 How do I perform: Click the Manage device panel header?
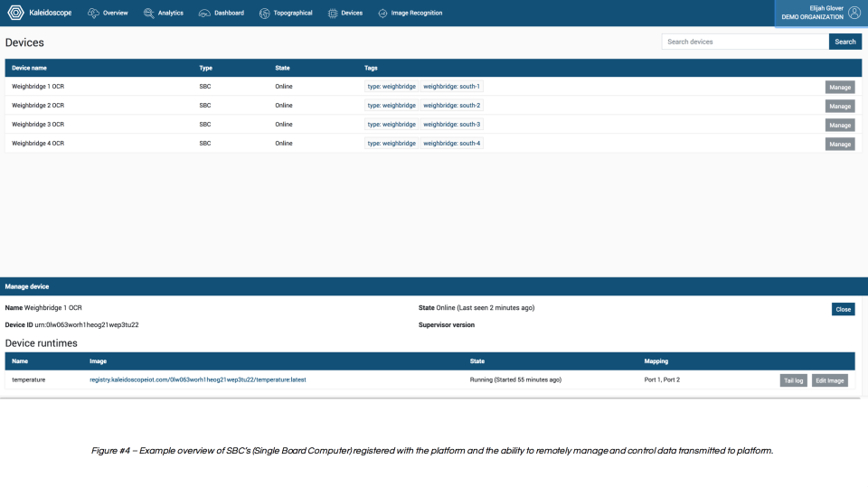(x=434, y=286)
